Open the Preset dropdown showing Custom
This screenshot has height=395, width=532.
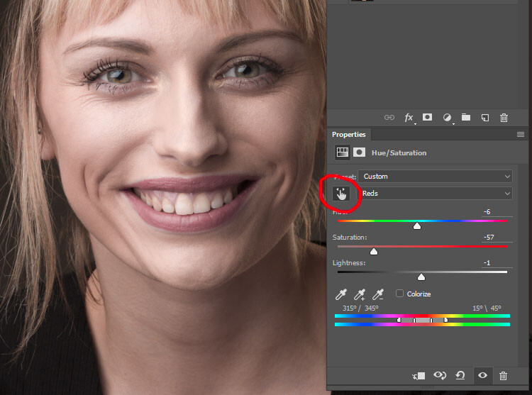pyautogui.click(x=435, y=176)
